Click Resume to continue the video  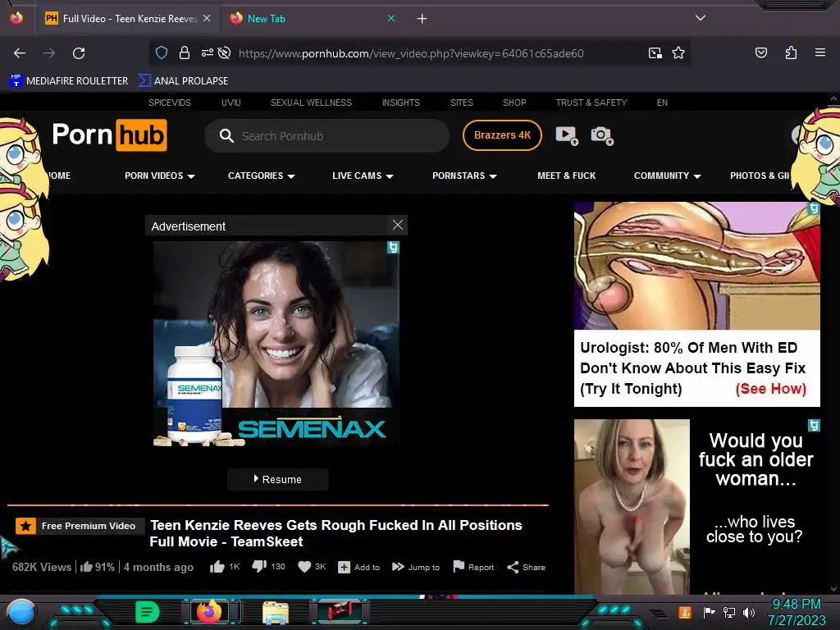(278, 479)
